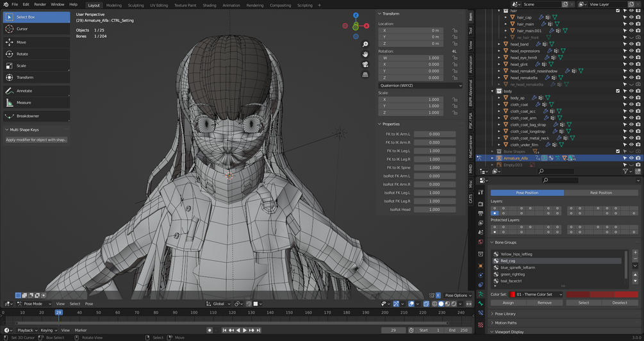
Task: Open the Render menu
Action: [40, 4]
